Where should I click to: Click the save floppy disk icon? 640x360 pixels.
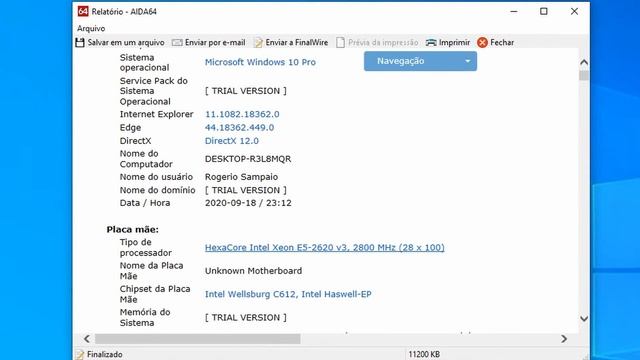80,42
